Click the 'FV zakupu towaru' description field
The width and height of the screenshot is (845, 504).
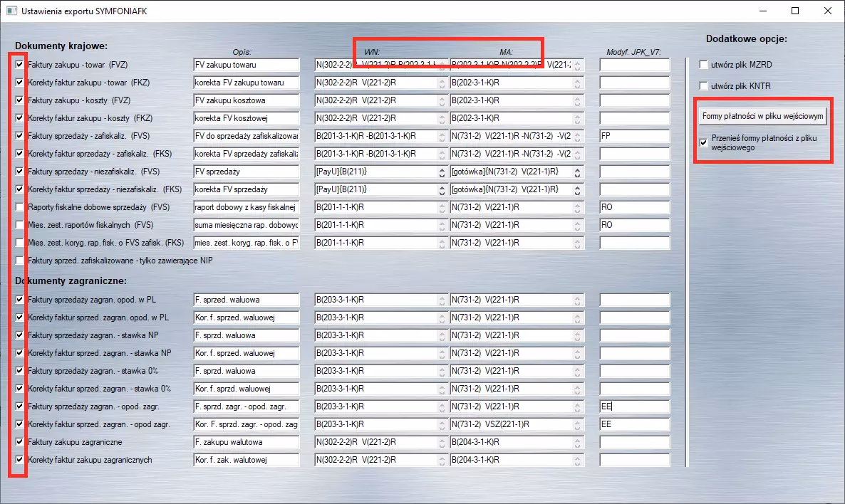point(246,65)
